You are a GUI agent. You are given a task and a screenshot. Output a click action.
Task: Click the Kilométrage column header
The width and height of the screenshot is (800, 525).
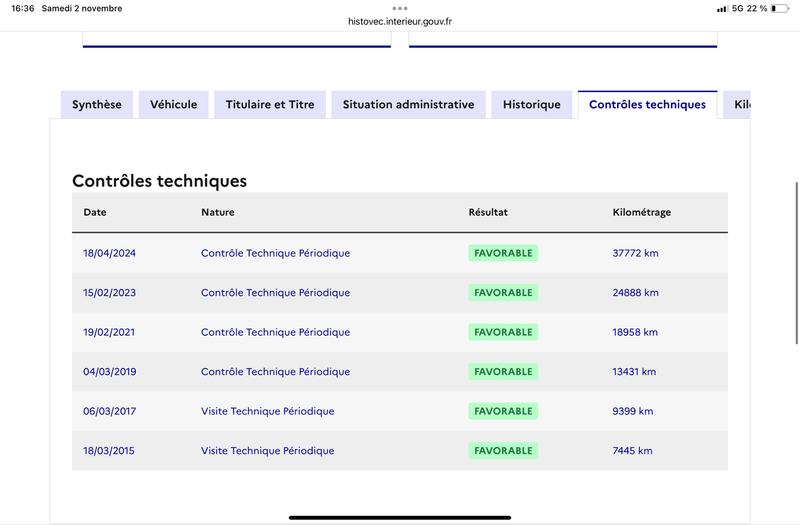coord(642,212)
